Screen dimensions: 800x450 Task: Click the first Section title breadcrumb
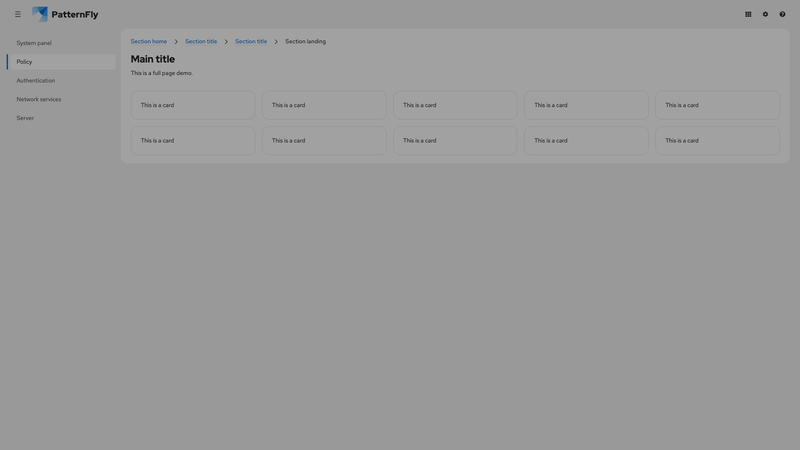click(201, 41)
